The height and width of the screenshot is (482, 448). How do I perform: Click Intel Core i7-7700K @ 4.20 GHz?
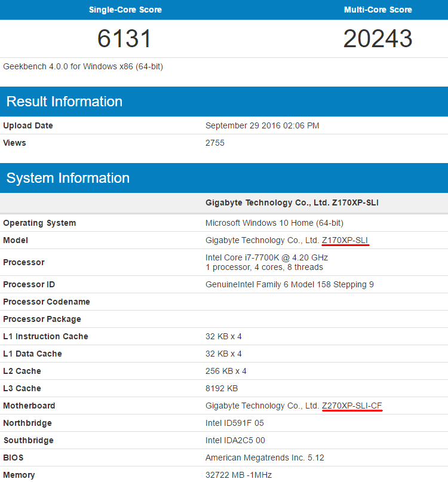pos(266,257)
